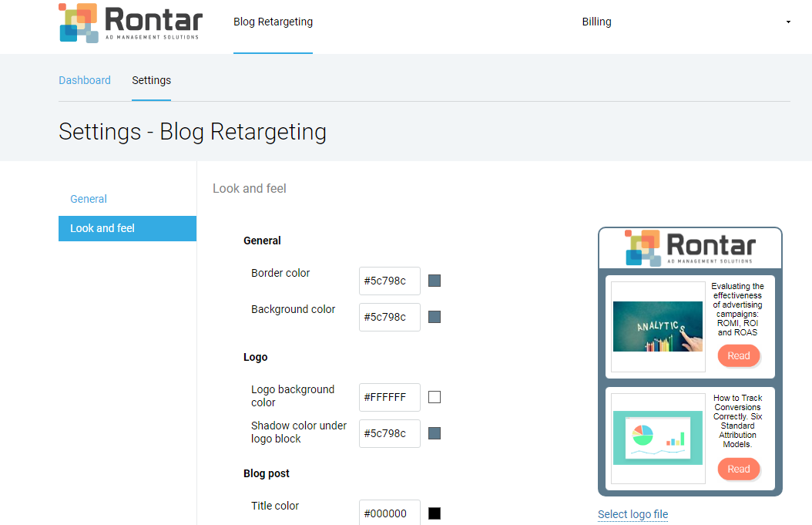Go to the Dashboard tab

[x=85, y=80]
